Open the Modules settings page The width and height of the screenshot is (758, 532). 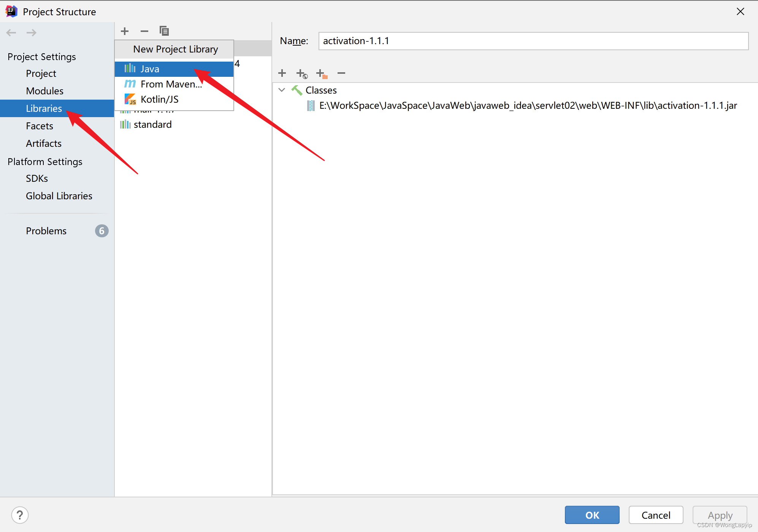44,91
